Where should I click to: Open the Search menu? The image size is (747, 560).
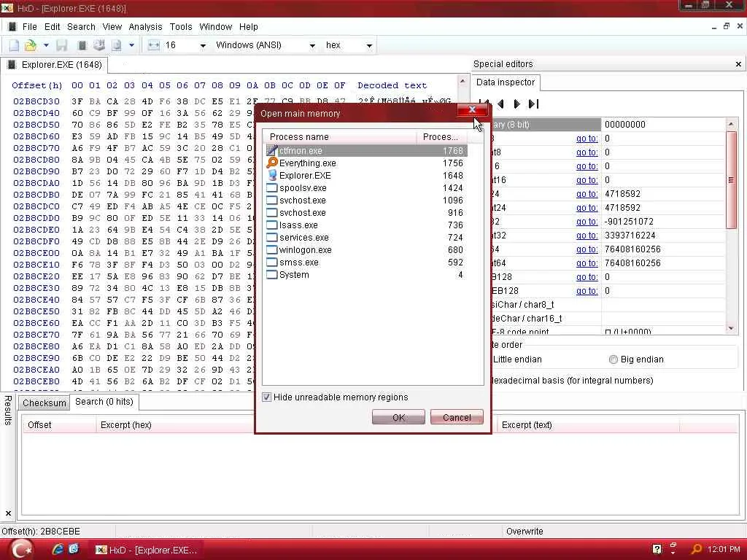tap(81, 27)
